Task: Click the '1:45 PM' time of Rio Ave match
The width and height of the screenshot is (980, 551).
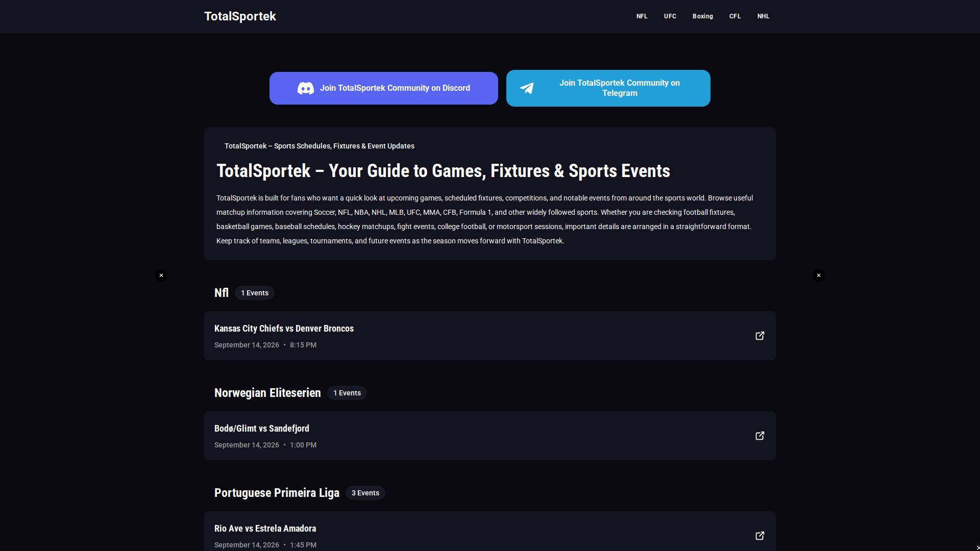Action: 303,545
